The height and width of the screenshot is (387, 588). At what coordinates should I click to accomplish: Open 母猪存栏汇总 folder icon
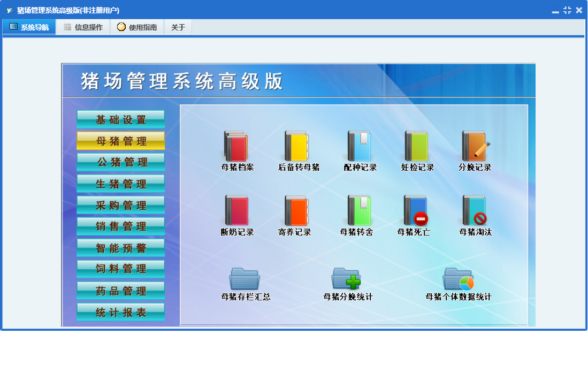coord(245,279)
